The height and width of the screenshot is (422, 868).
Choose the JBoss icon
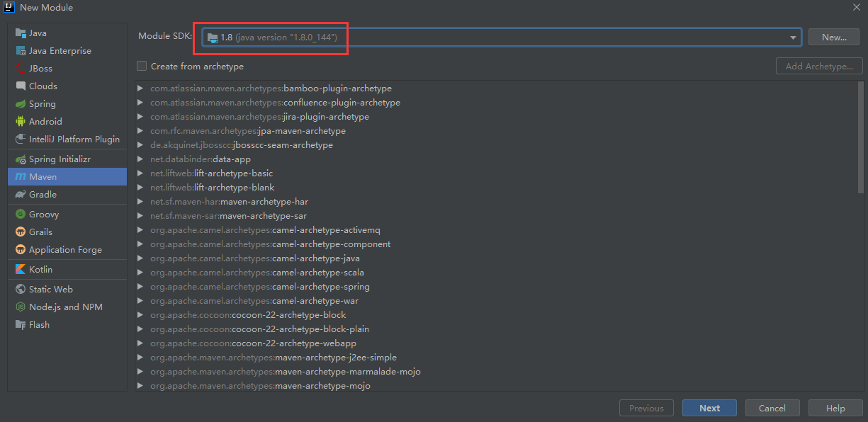click(21, 69)
